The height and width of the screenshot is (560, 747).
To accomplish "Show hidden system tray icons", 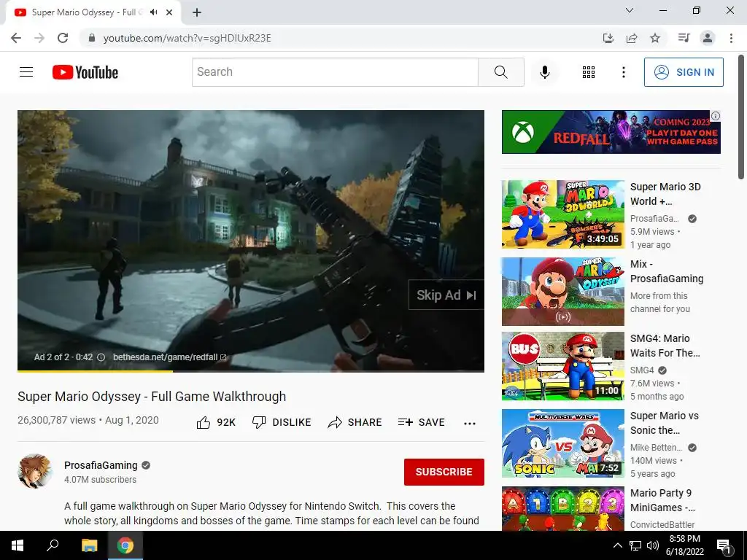I will [x=617, y=545].
